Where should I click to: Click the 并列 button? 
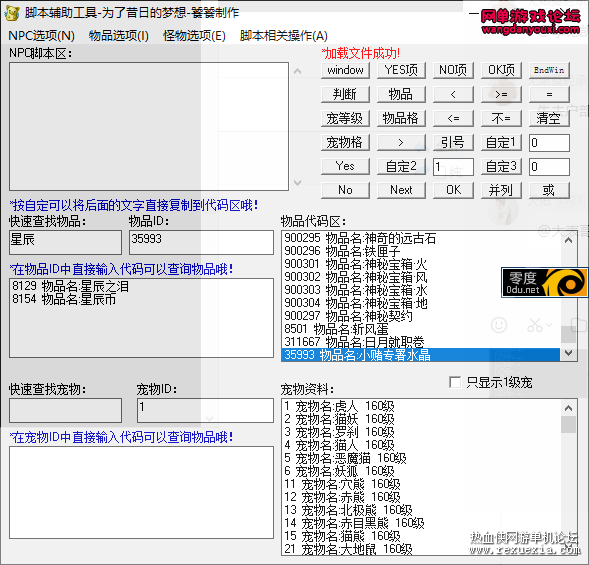501,190
